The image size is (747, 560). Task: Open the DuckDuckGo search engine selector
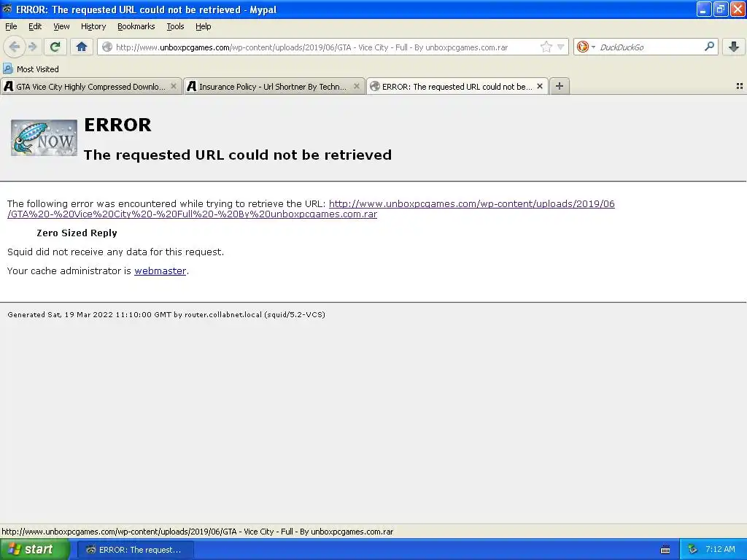(586, 47)
